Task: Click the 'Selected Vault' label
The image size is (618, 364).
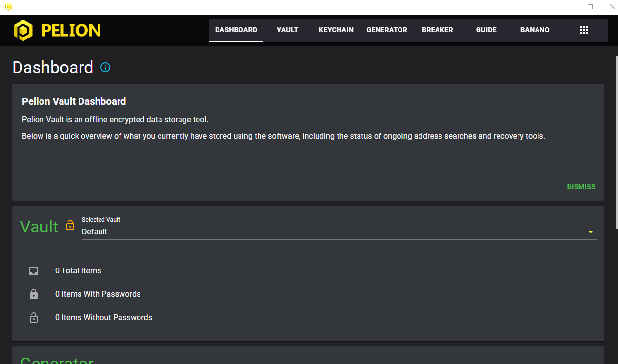Action: coord(101,220)
